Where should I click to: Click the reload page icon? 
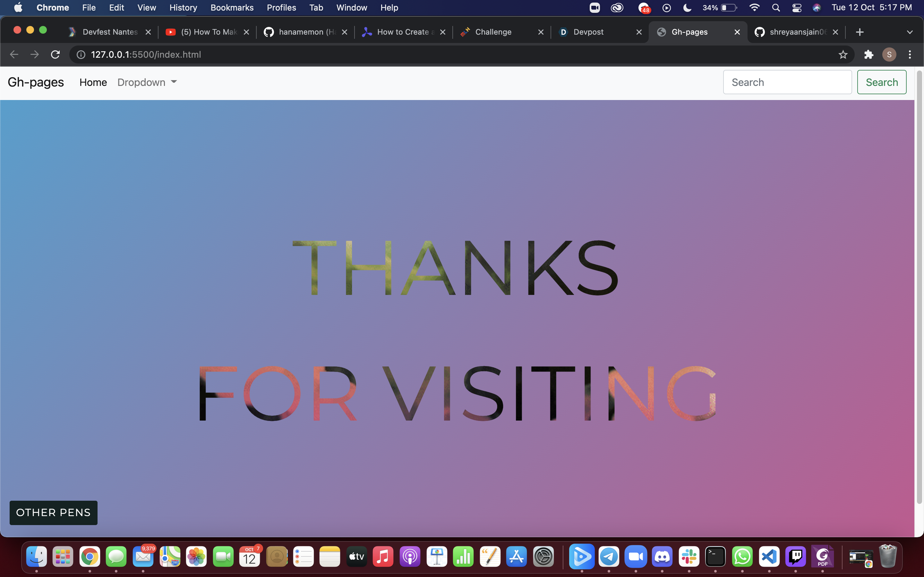click(56, 54)
